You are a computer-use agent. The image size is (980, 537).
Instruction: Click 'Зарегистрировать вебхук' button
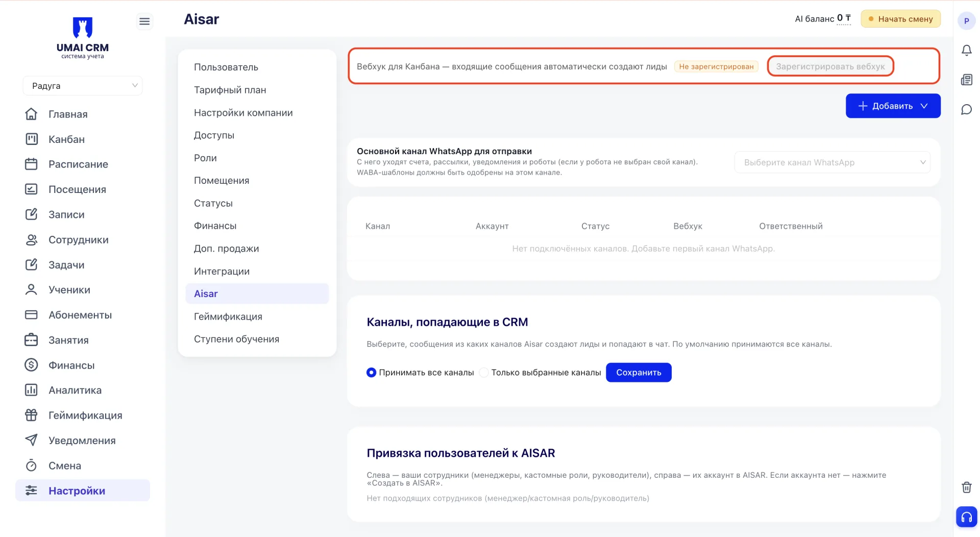click(830, 66)
